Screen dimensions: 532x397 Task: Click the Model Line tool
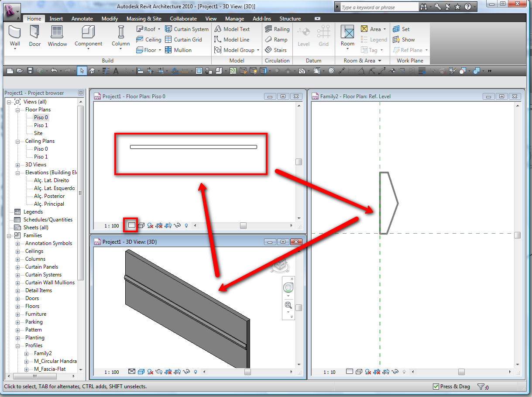[232, 39]
